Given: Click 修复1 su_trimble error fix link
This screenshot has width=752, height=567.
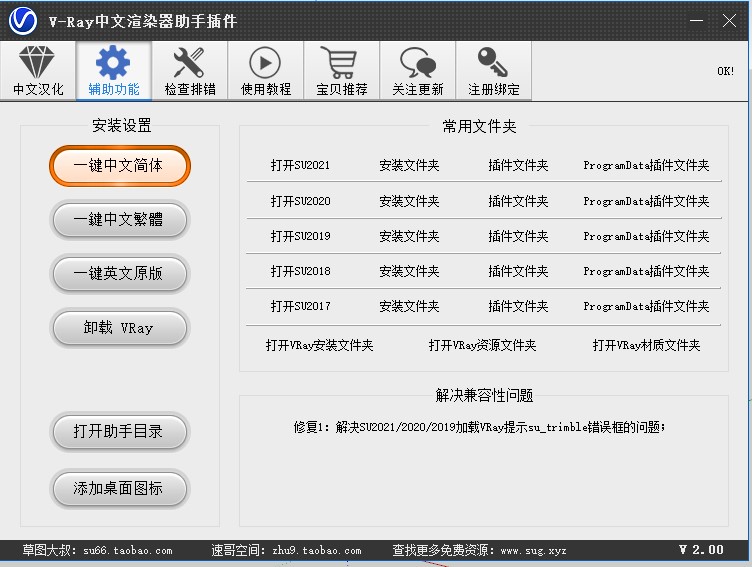Looking at the screenshot, I should click(x=479, y=427).
